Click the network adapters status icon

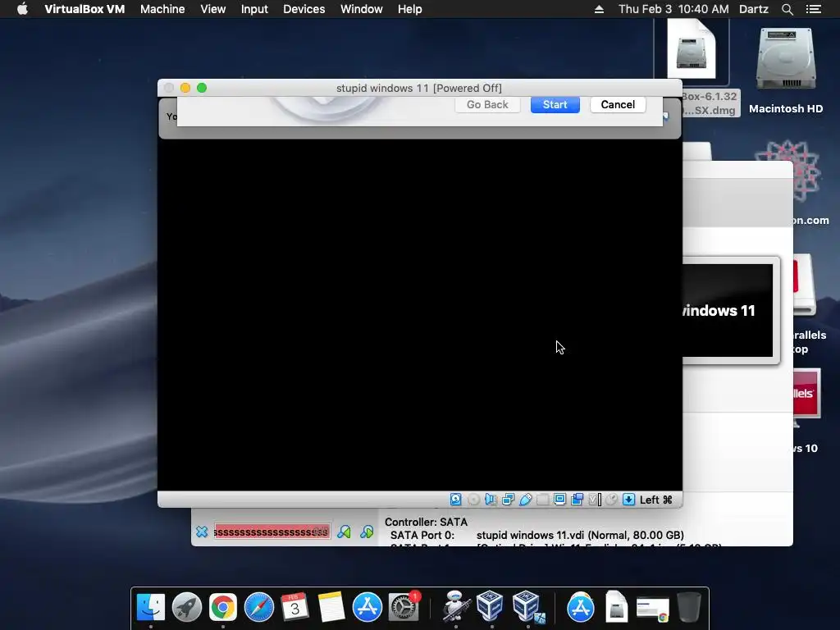[x=508, y=500]
